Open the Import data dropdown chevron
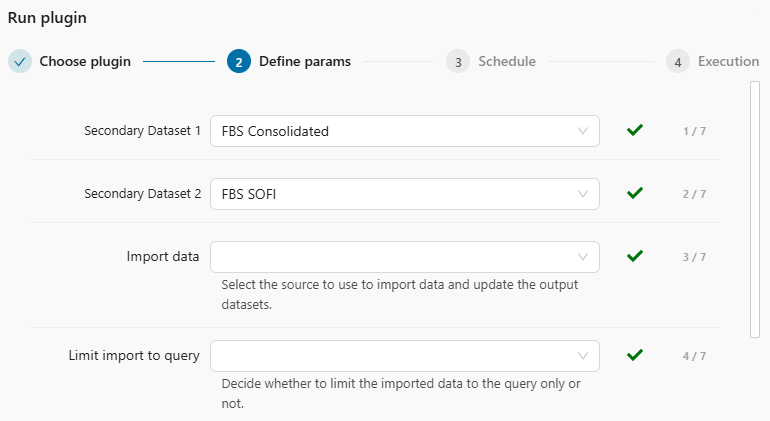 click(x=583, y=257)
